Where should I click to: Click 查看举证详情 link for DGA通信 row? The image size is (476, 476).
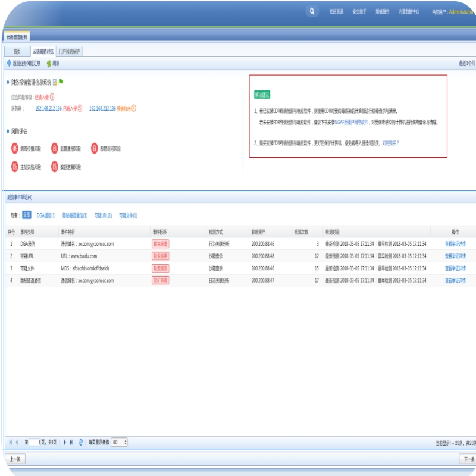(455, 244)
